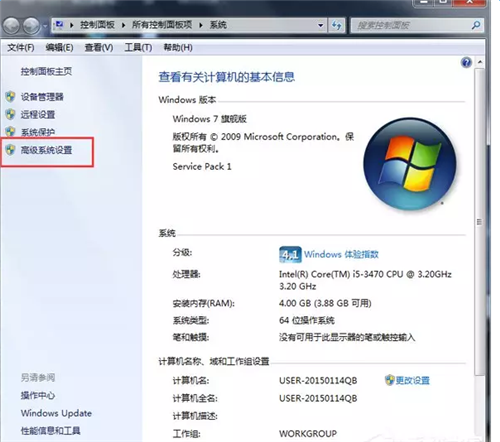The image size is (500, 442).
Task: Open the address bar history dropdown
Action: click(320, 25)
